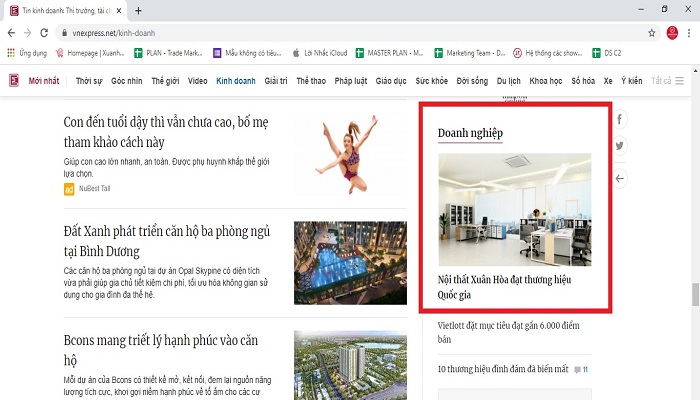Click the browser back arrow
This screenshot has width=700, height=400.
(9, 32)
